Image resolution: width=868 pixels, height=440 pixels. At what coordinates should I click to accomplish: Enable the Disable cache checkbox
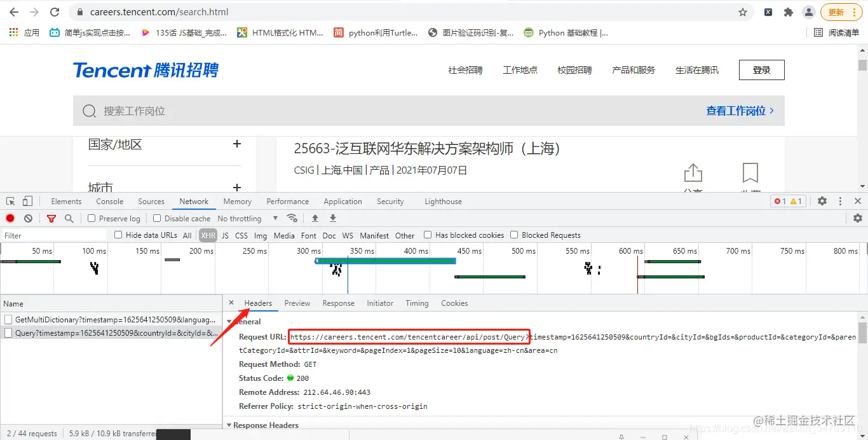157,218
